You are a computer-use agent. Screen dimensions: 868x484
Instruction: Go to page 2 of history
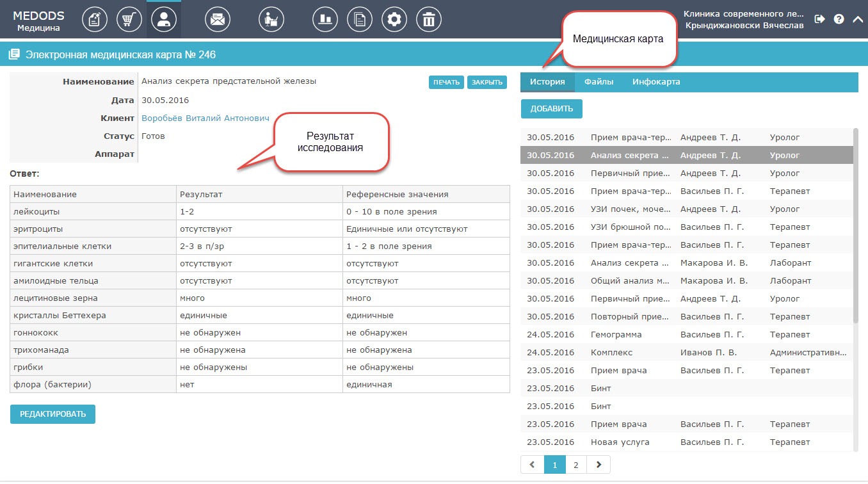pos(576,465)
